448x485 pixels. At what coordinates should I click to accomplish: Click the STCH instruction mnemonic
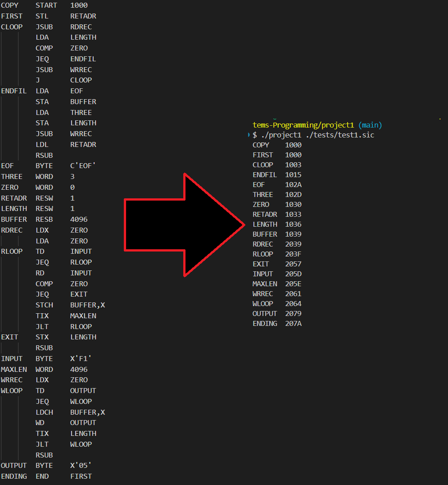(44, 305)
